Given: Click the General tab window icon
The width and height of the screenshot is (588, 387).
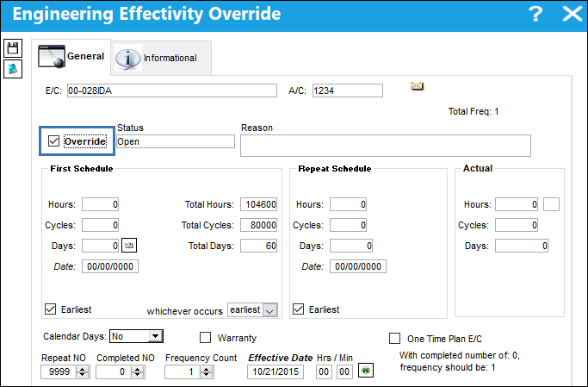Looking at the screenshot, I should (52, 56).
